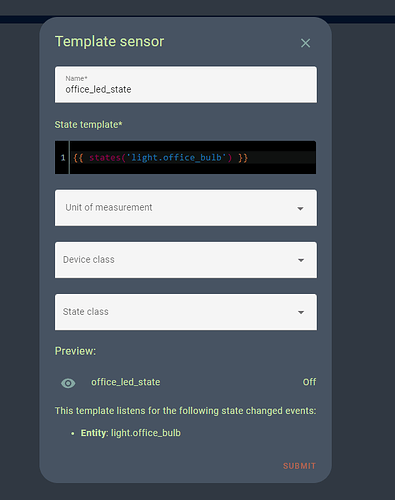Focus the Name input field
The image size is (395, 500).
pyautogui.click(x=186, y=84)
